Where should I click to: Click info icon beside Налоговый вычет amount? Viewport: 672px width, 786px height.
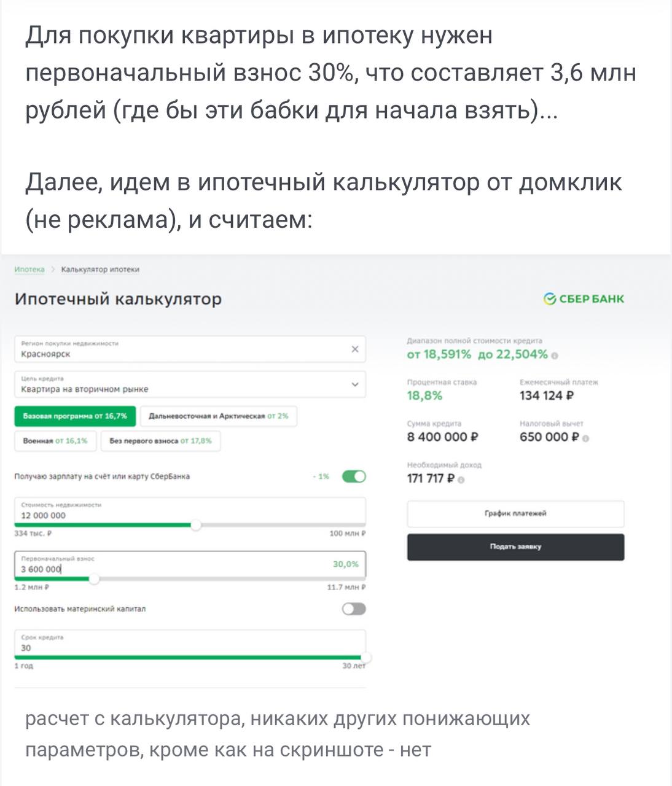coord(586,438)
